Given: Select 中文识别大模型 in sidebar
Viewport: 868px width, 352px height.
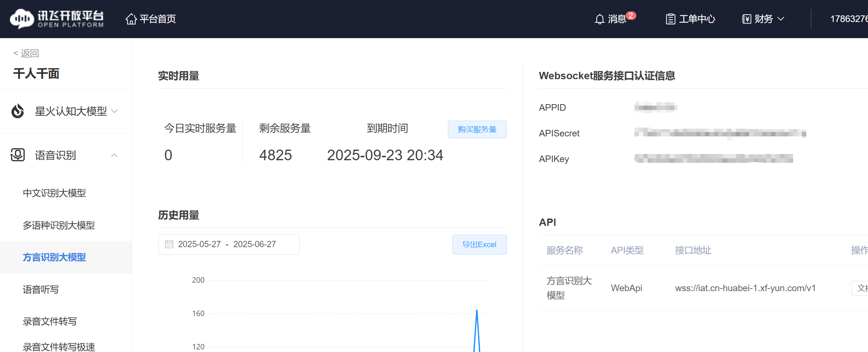Looking at the screenshot, I should click(x=54, y=193).
